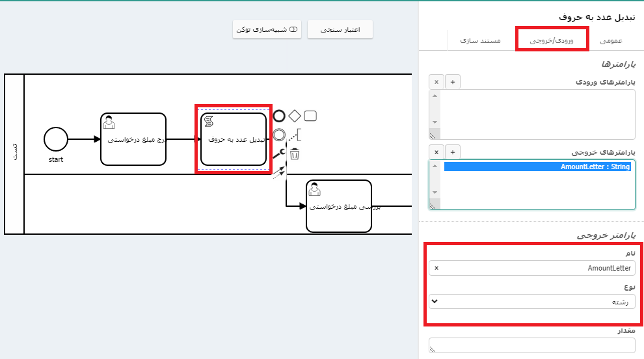Append task rectangle from context pad

(310, 116)
